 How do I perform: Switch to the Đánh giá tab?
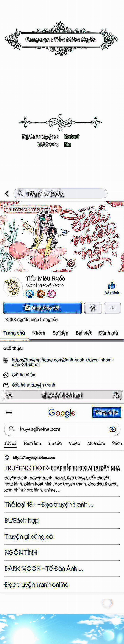pos(108,333)
